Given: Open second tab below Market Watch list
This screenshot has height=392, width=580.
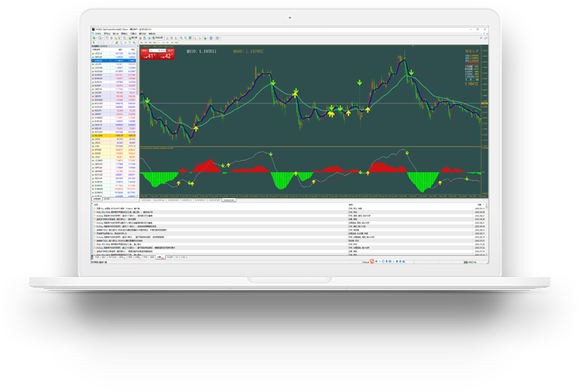Looking at the screenshot, I should [x=107, y=199].
